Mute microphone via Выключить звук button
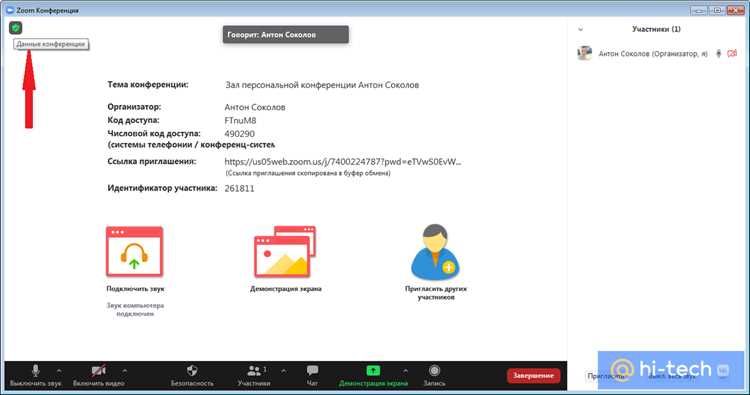This screenshot has width=750, height=395. (35, 375)
